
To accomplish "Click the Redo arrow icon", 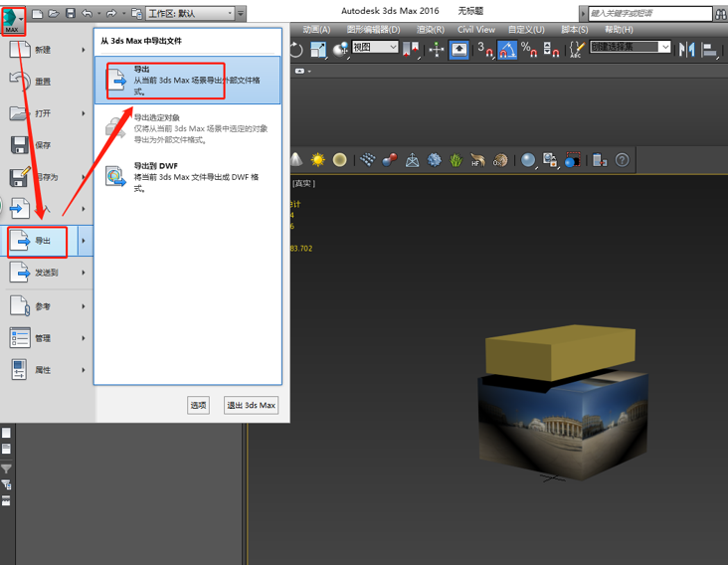I will [111, 14].
